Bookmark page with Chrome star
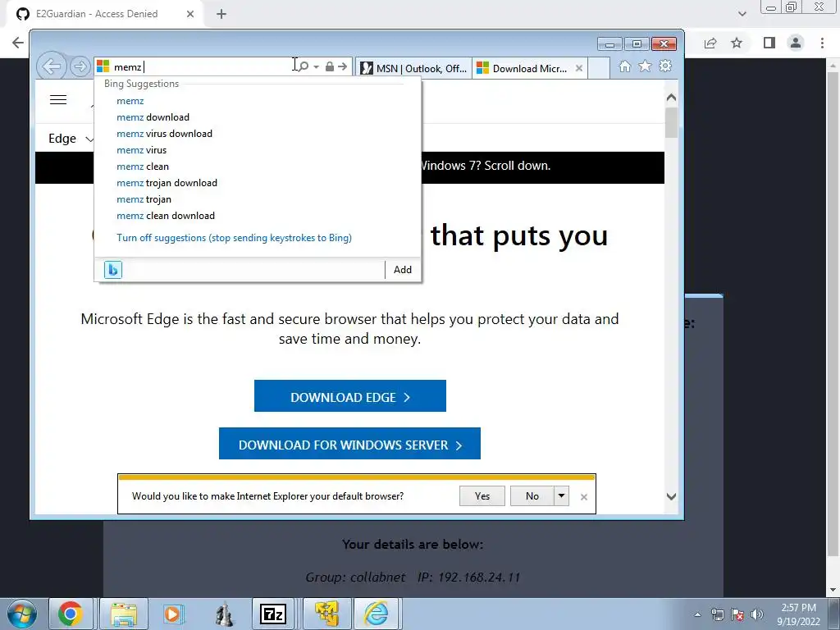 (x=737, y=43)
